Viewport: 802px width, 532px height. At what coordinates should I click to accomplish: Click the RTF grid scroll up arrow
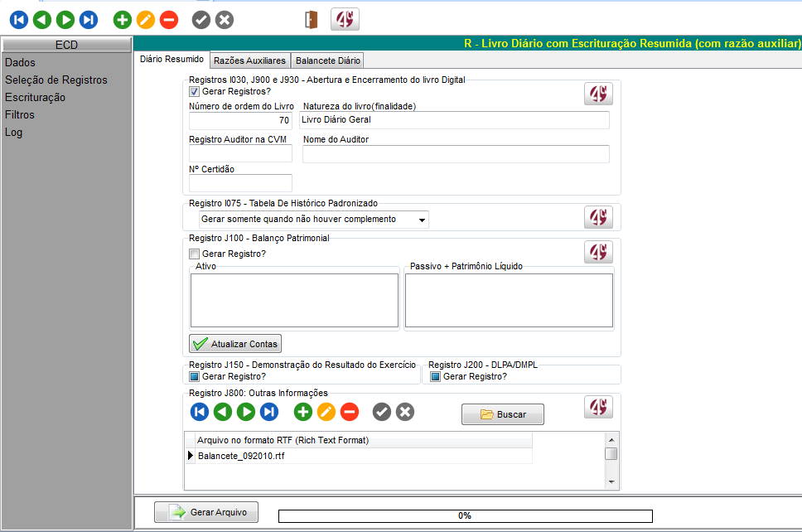click(611, 440)
